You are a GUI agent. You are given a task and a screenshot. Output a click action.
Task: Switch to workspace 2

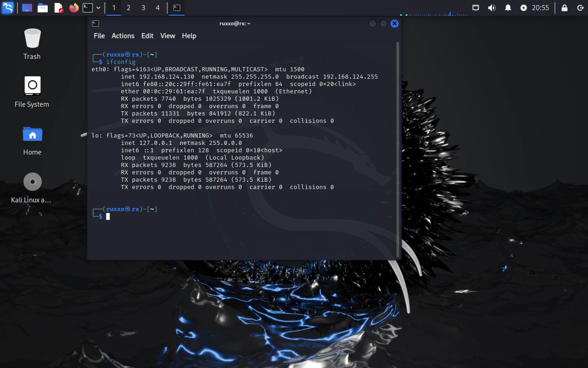129,8
